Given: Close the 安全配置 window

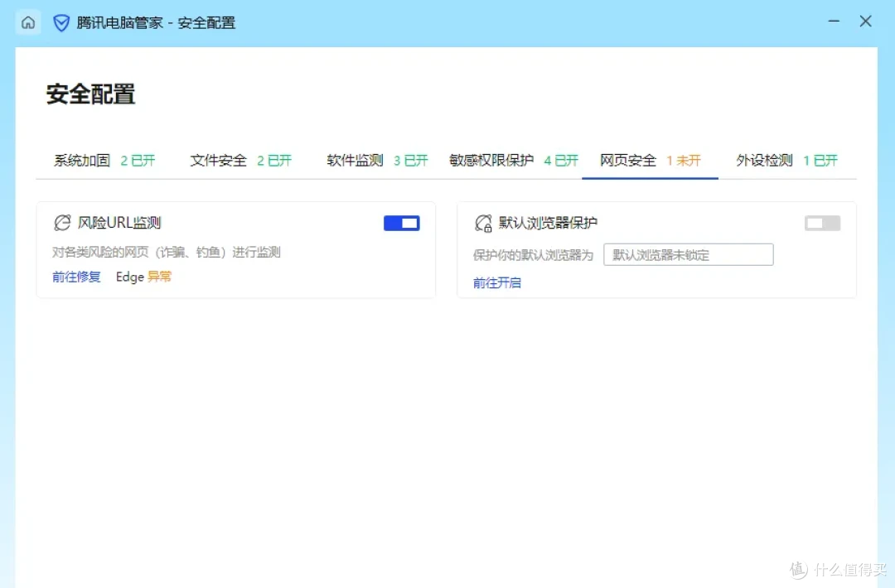Looking at the screenshot, I should (865, 22).
